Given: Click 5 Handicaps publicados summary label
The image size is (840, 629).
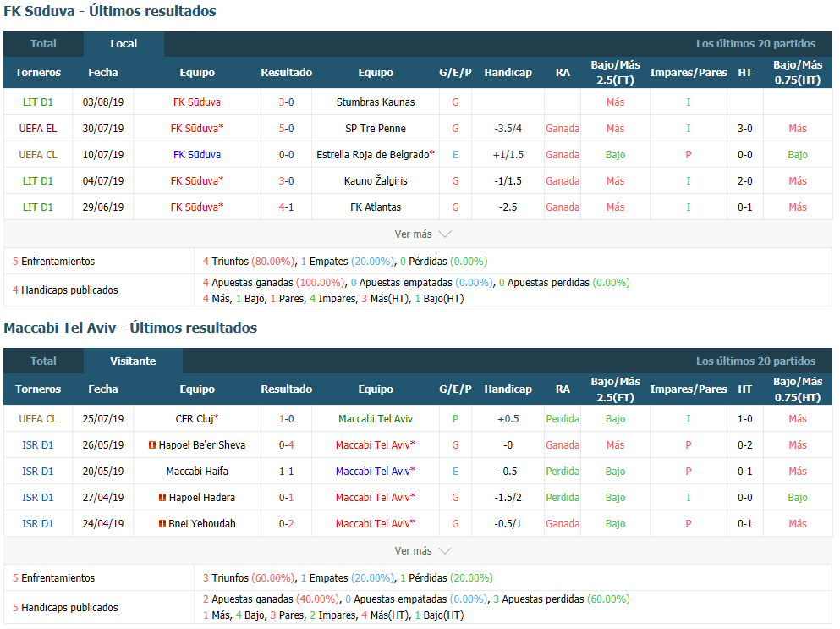Looking at the screenshot, I should [x=65, y=608].
